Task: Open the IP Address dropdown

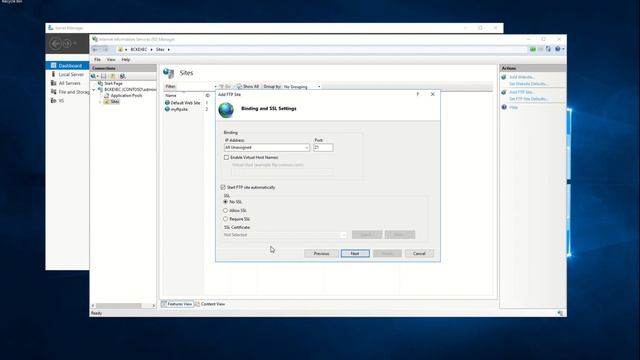Action: click(307, 148)
